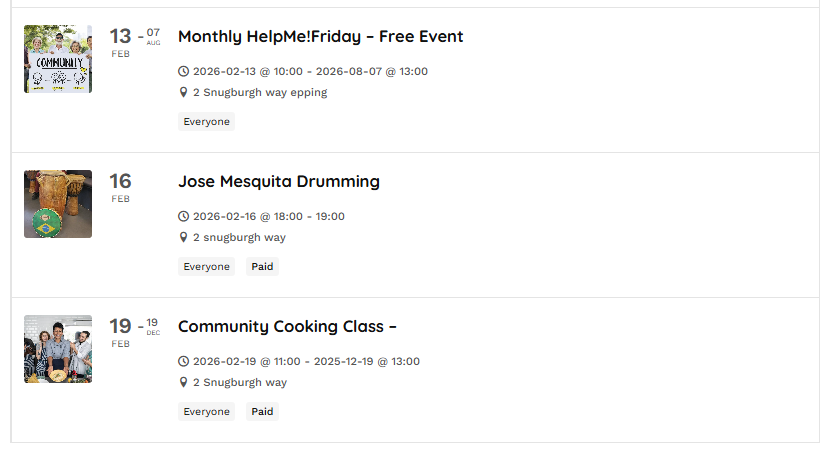The width and height of the screenshot is (833, 454).
Task: Click location pin for Drumming event
Action: coord(183,237)
